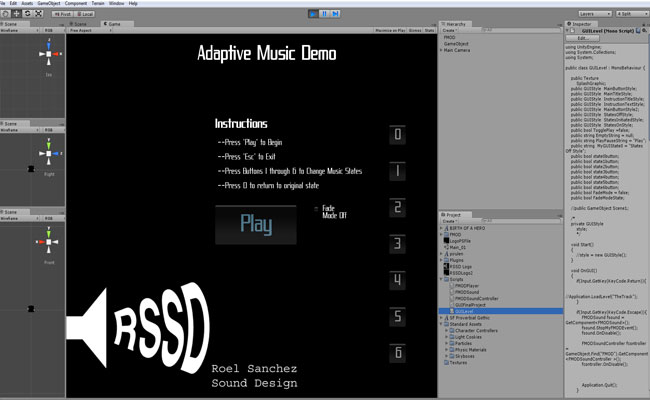
Task: Toggle the Fade Mode checkbox
Action: pyautogui.click(x=316, y=209)
